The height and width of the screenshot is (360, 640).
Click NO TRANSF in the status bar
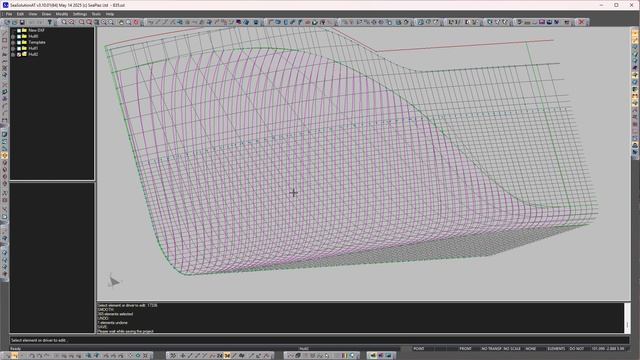click(x=491, y=349)
